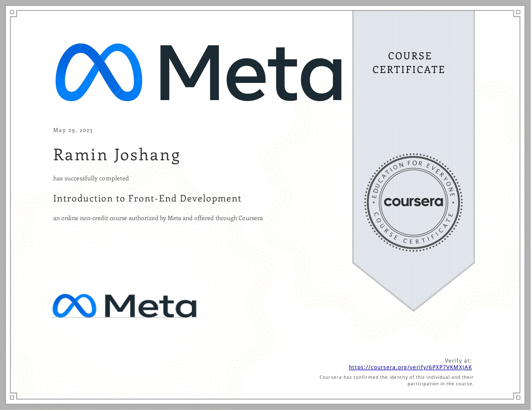The height and width of the screenshot is (411, 532).
Task: Click the bottom-left corner ornament square
Action: click(12, 397)
